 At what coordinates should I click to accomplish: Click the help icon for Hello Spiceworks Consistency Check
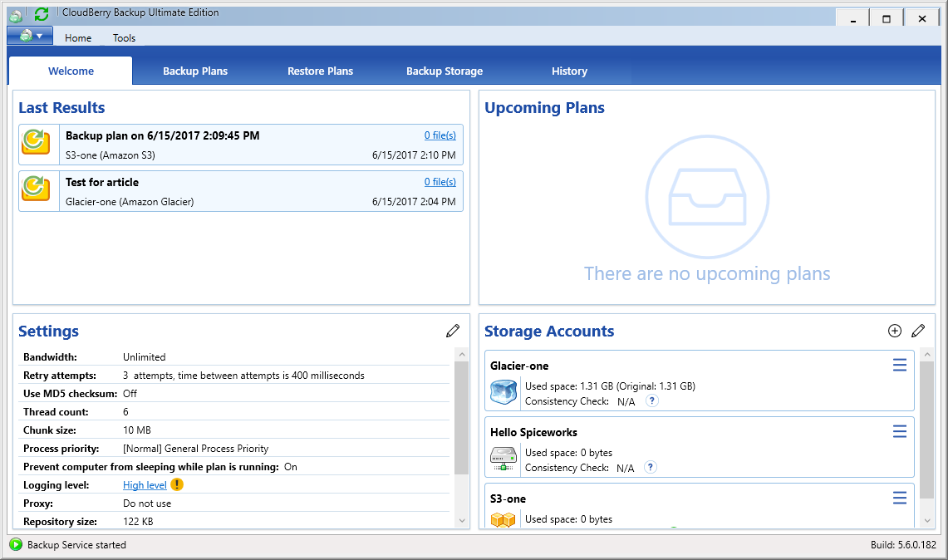pos(651,467)
